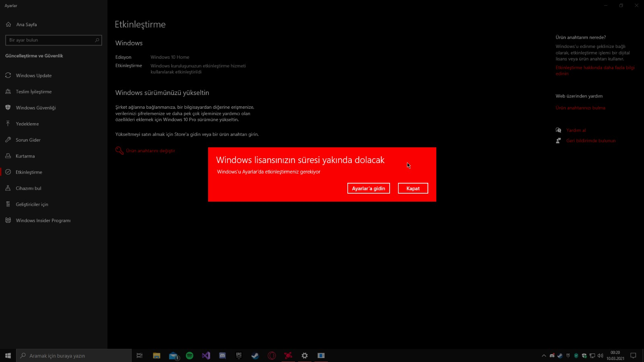Open the network tray icon
644x362 pixels.
point(592,356)
